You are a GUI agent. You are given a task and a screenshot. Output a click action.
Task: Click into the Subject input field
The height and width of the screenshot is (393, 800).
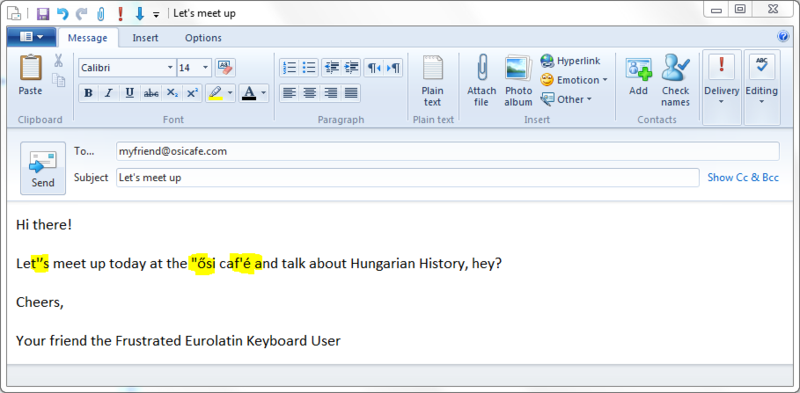coord(408,178)
